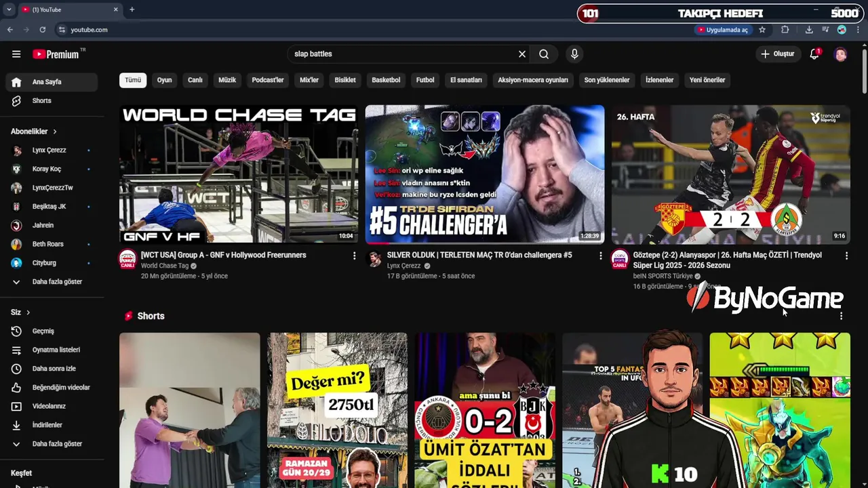Start voice search with microphone
Screen dimensions: 868x488
coord(574,54)
